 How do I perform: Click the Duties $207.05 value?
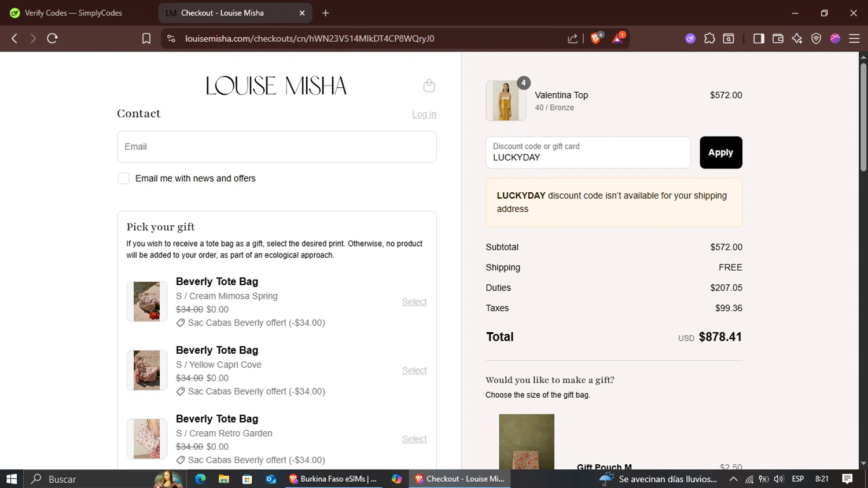pos(726,288)
